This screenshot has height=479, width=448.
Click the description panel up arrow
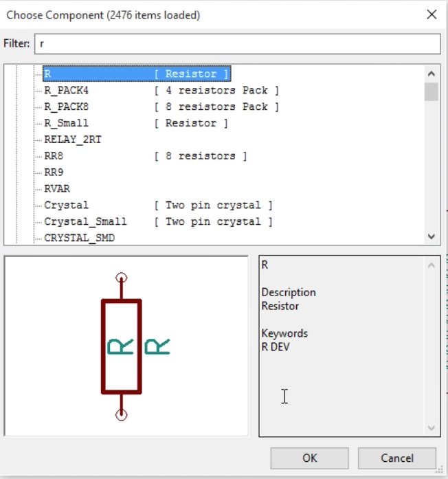(432, 265)
